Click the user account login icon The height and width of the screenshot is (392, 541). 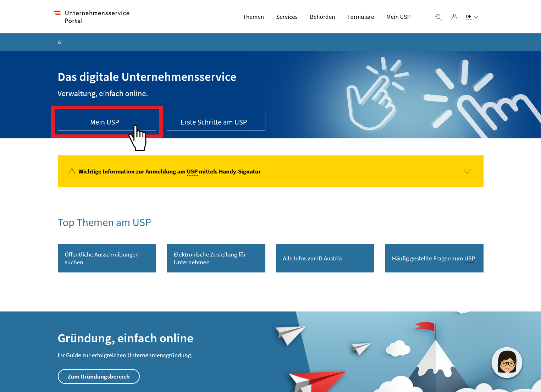click(454, 17)
